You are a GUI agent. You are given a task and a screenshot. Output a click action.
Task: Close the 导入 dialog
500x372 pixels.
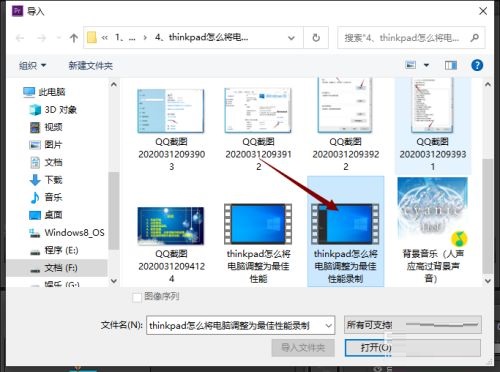click(483, 11)
